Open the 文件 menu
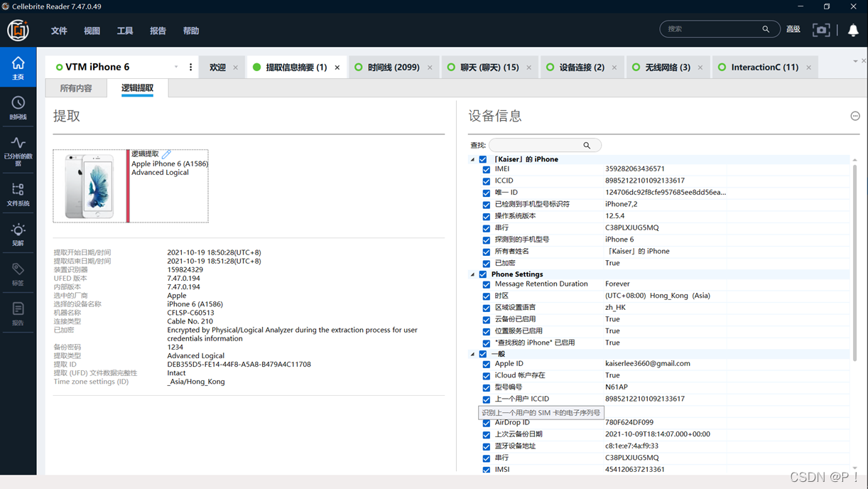Viewport: 868px width, 489px height. 59,31
